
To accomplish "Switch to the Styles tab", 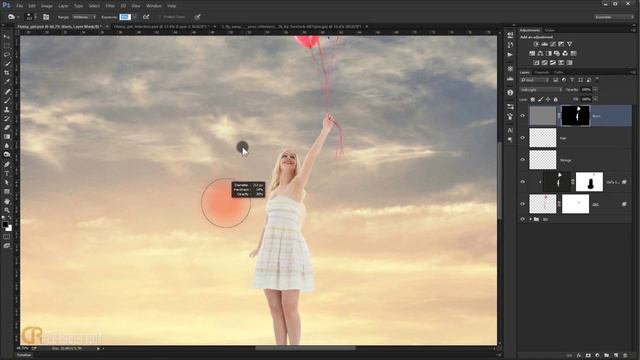I will coord(550,30).
